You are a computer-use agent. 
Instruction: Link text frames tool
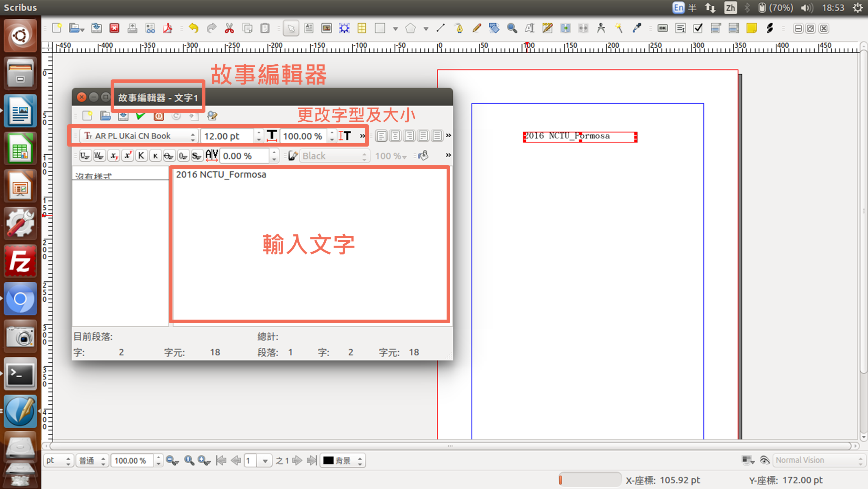[x=565, y=28]
